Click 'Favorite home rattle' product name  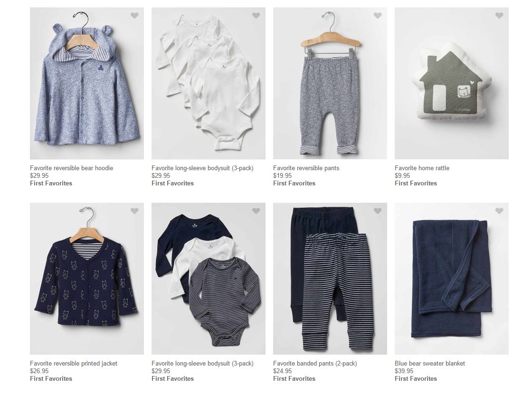[x=422, y=168]
